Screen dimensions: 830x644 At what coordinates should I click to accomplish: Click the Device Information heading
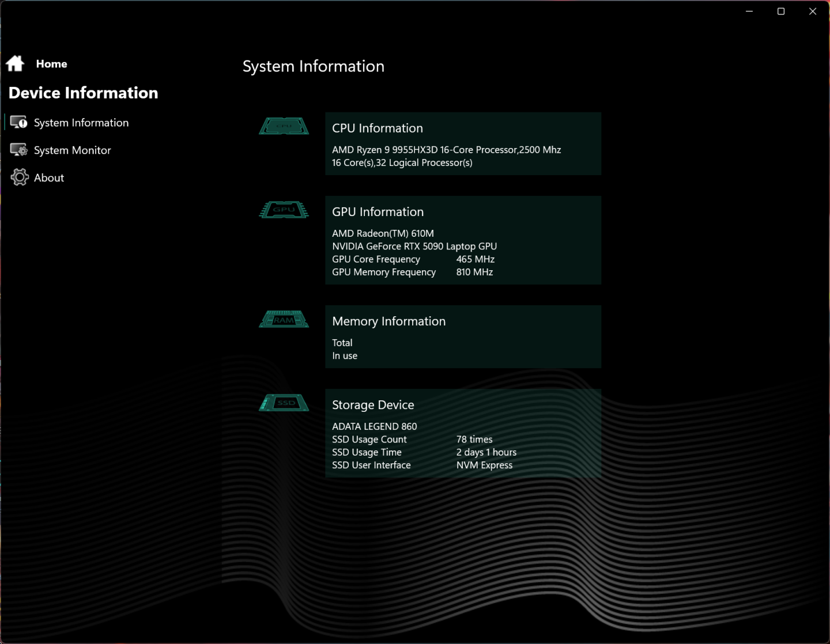click(x=83, y=93)
